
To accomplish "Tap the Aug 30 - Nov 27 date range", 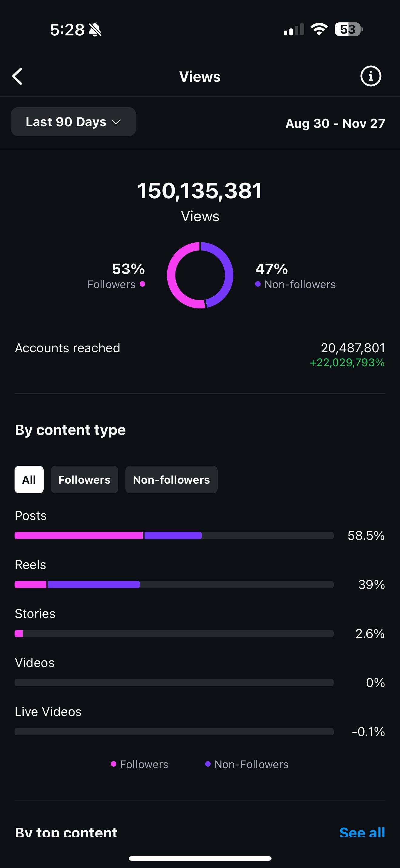I will coord(335,123).
